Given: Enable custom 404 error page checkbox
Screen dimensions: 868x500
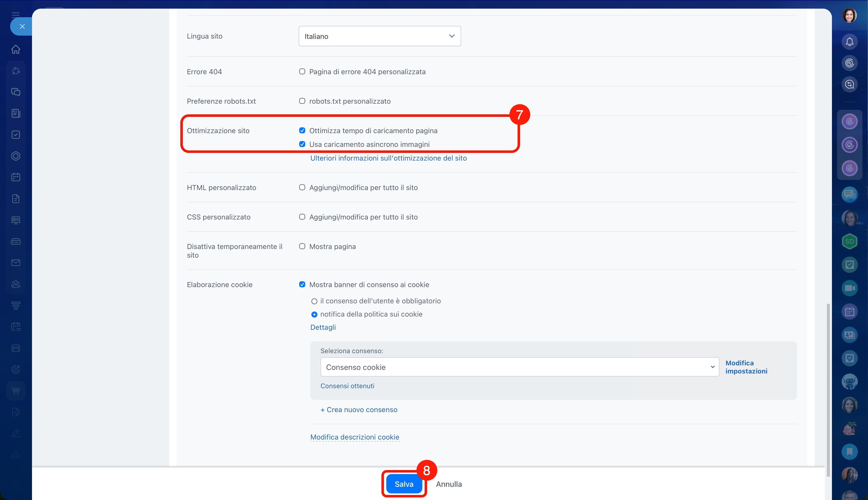Looking at the screenshot, I should pos(302,71).
